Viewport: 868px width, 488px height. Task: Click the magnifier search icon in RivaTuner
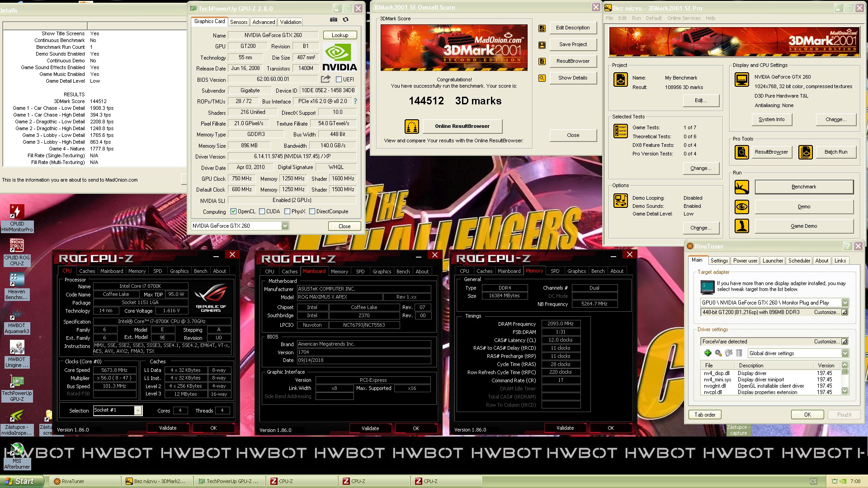point(718,353)
